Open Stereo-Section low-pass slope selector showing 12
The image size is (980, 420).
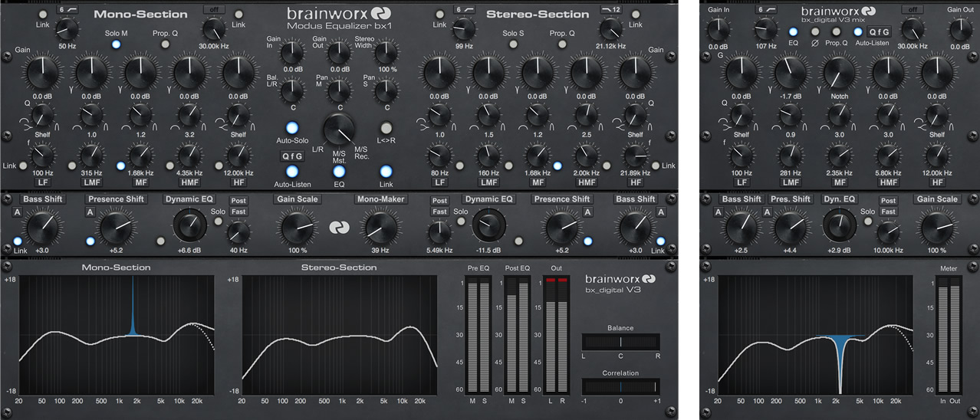tap(610, 9)
